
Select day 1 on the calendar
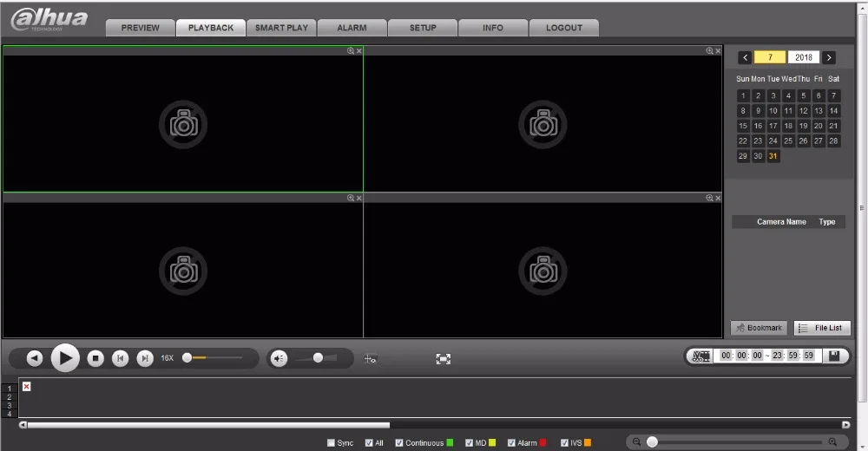pos(743,95)
